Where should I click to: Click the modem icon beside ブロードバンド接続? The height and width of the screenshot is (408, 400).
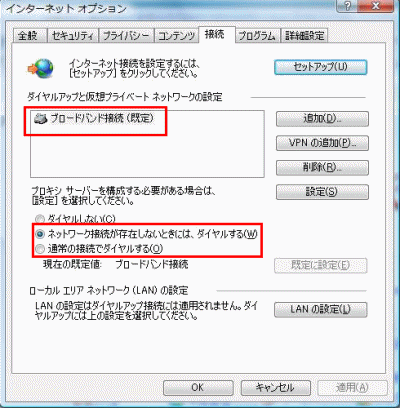41,119
